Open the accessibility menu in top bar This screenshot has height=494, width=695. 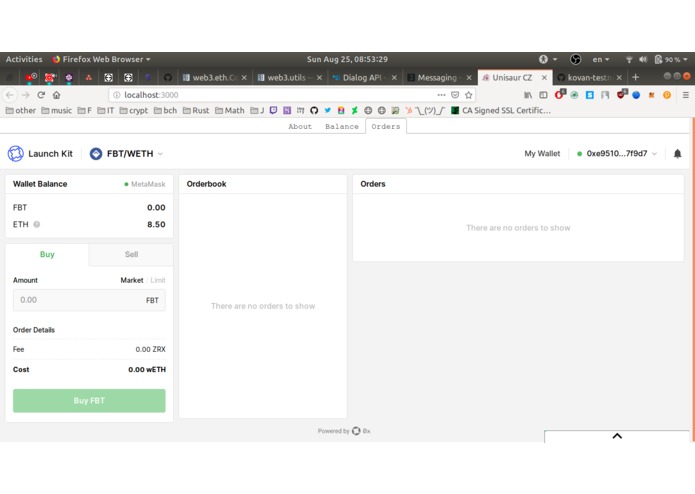click(x=547, y=59)
